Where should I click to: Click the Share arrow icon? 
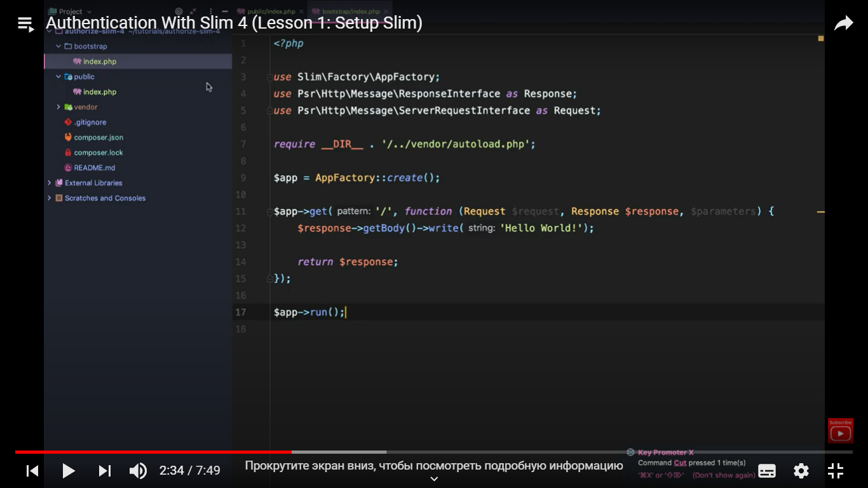click(x=843, y=24)
